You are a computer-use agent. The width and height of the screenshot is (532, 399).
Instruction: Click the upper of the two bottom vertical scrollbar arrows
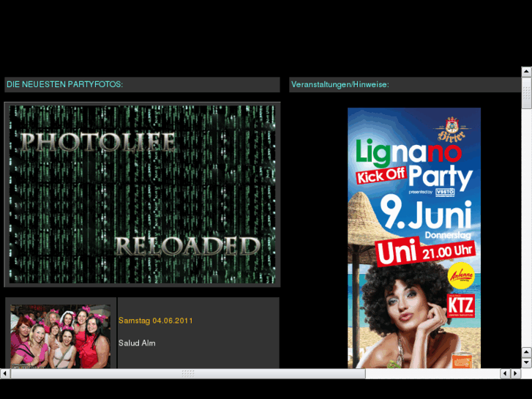coord(526,352)
